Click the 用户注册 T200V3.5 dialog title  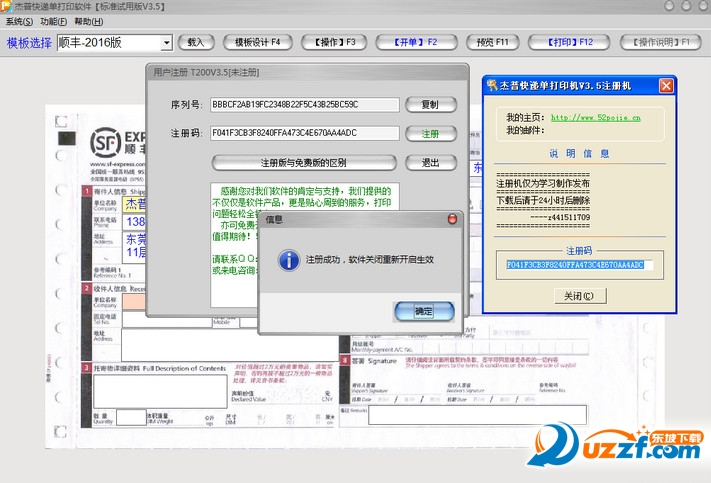point(206,72)
